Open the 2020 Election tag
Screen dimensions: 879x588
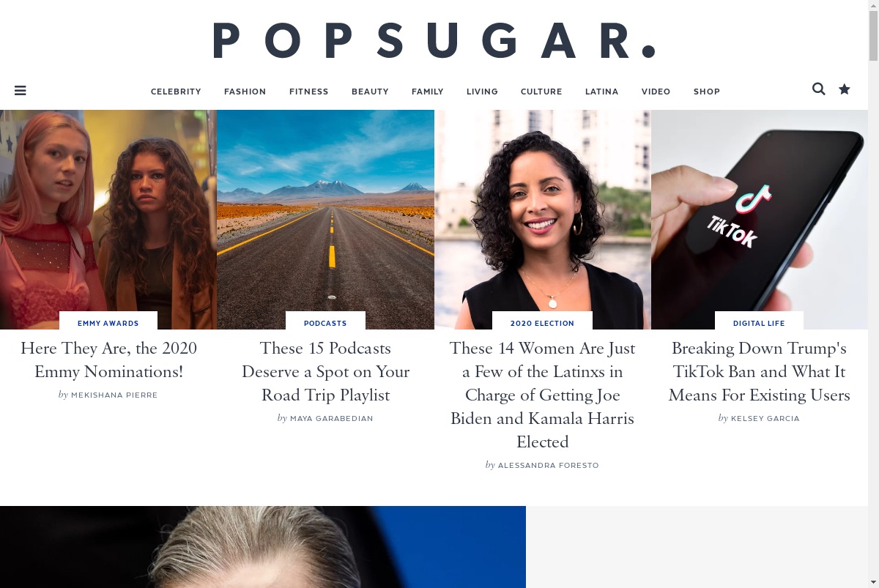tap(542, 323)
